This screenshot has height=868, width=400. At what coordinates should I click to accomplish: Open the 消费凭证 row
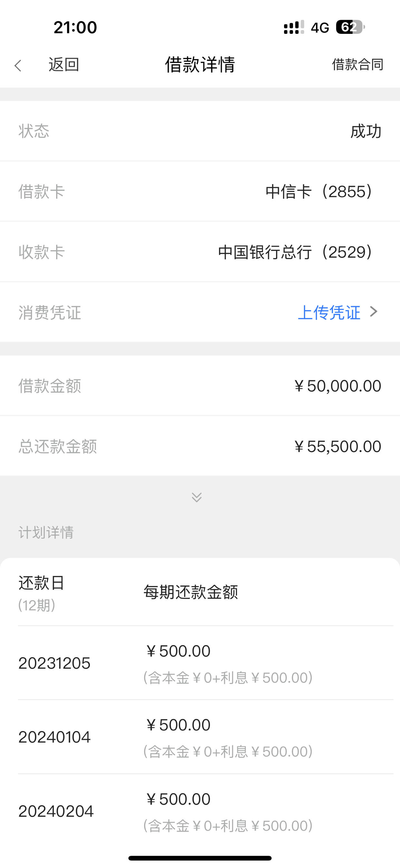click(200, 312)
